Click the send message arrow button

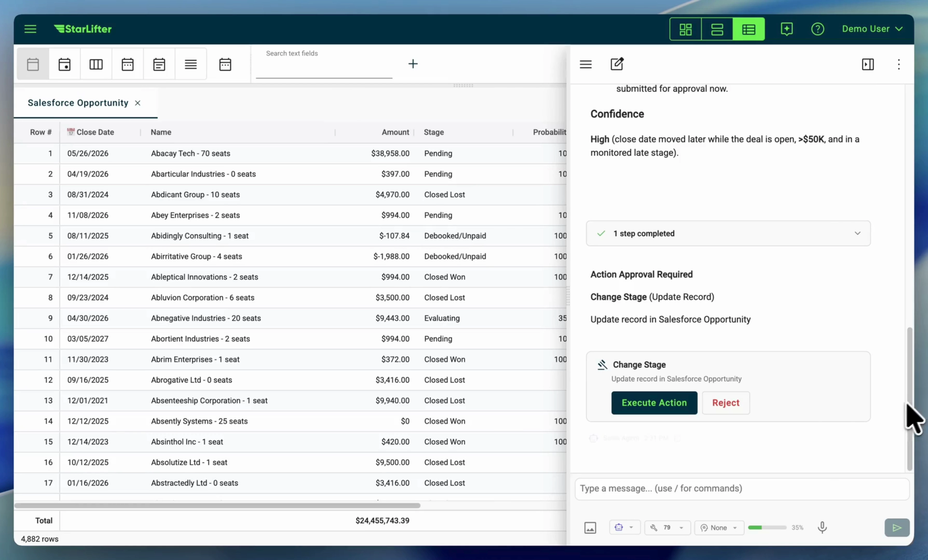pyautogui.click(x=897, y=528)
